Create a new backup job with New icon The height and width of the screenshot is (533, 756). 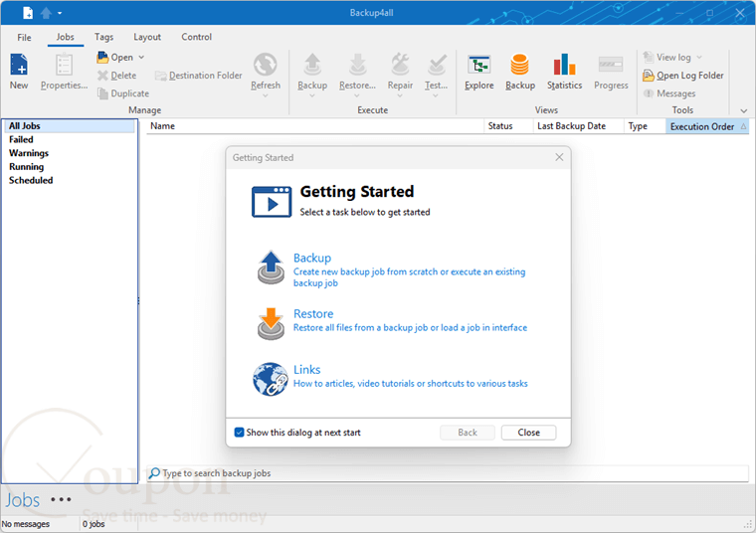pos(19,72)
